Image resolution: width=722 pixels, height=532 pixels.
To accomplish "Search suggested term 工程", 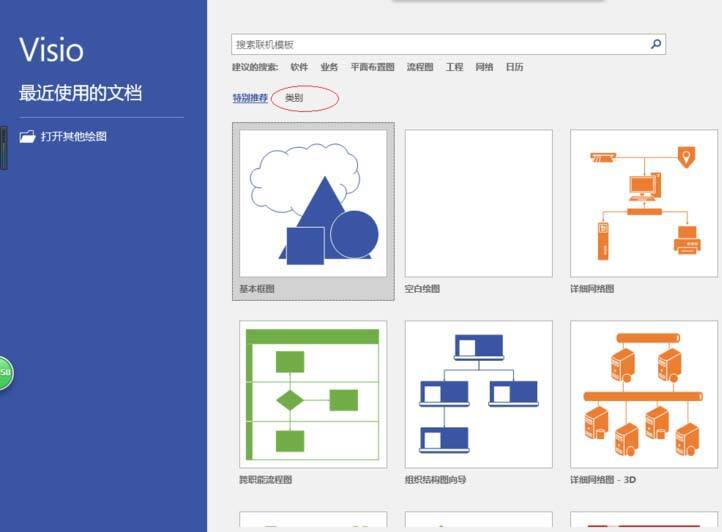I will (x=454, y=67).
